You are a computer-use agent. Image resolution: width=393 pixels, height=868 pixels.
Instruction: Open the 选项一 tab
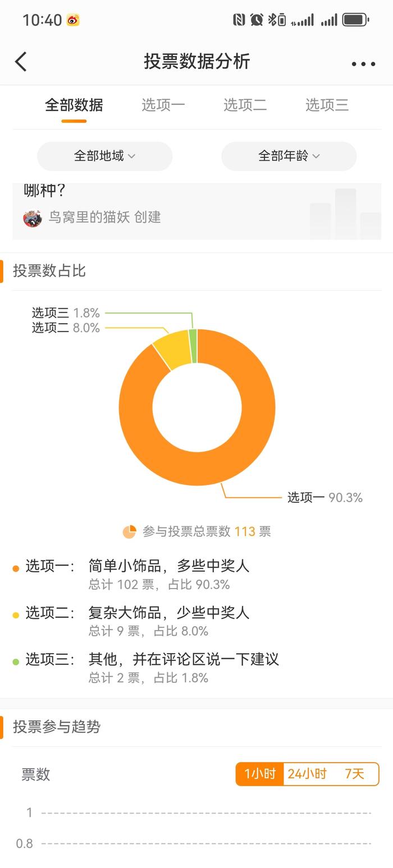point(163,105)
